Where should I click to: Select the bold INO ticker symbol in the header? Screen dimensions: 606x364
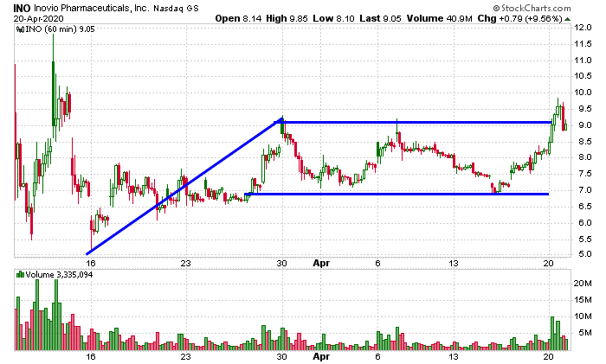click(22, 8)
